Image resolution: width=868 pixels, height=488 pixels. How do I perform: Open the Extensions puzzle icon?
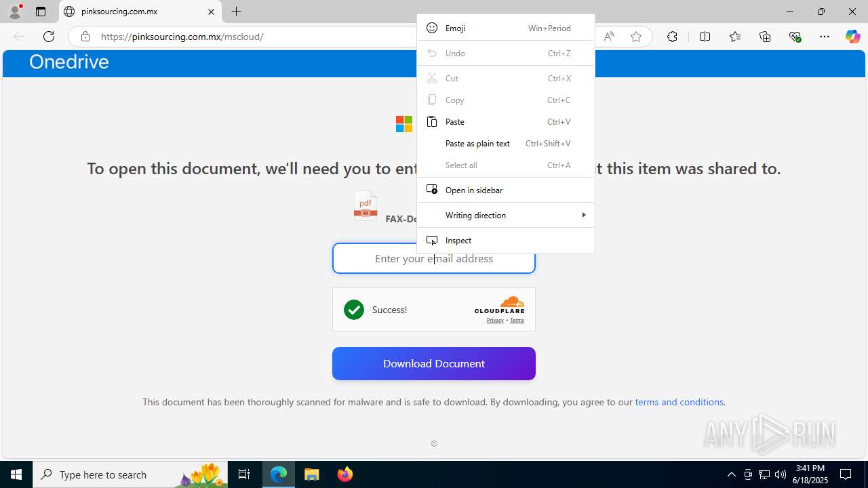point(672,37)
